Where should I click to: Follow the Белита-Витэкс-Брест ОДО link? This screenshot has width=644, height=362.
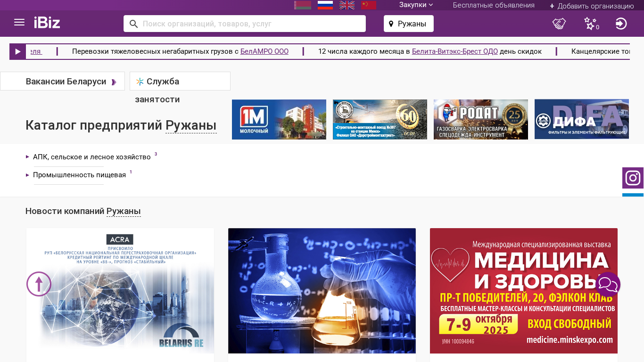coord(455,51)
